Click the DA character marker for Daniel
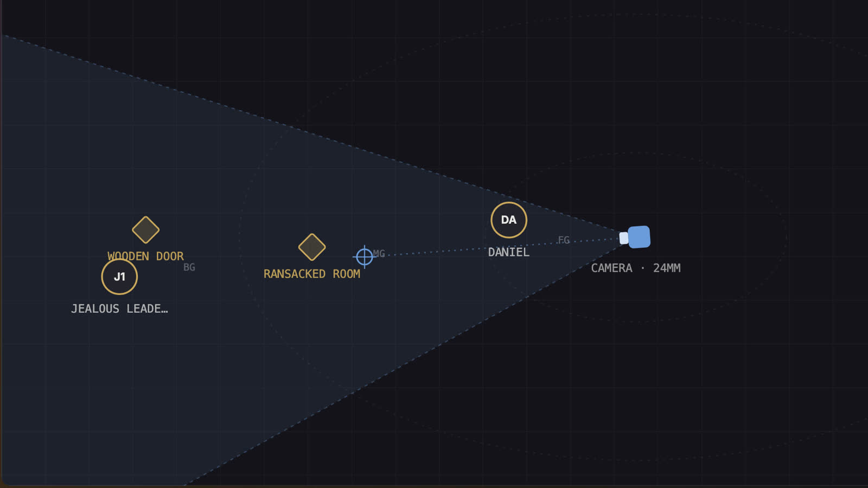 509,220
